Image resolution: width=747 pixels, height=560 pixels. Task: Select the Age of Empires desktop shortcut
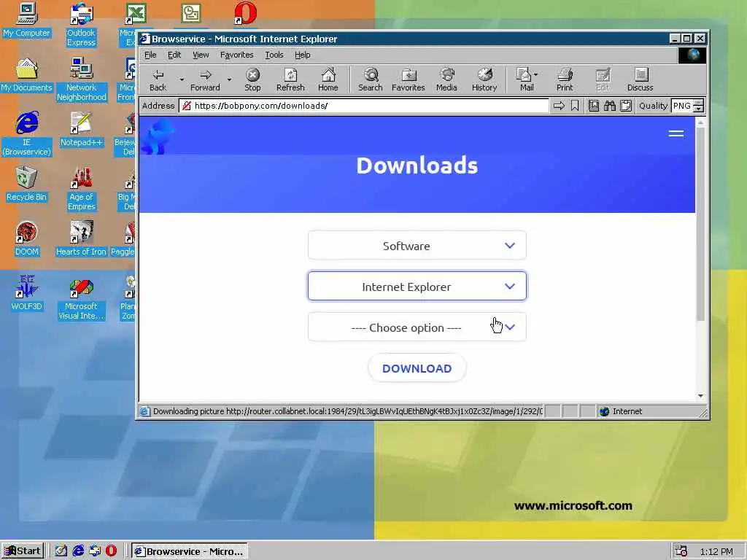82,189
